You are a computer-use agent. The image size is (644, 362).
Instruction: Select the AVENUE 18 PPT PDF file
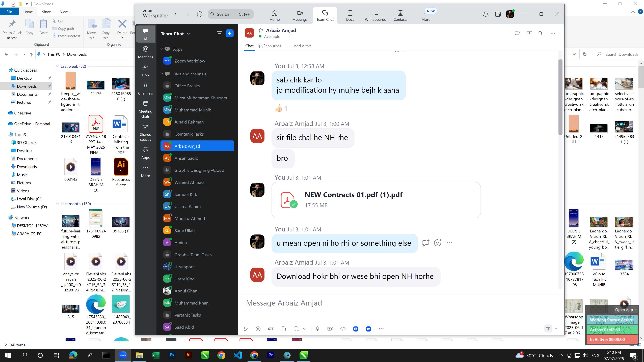tap(96, 135)
